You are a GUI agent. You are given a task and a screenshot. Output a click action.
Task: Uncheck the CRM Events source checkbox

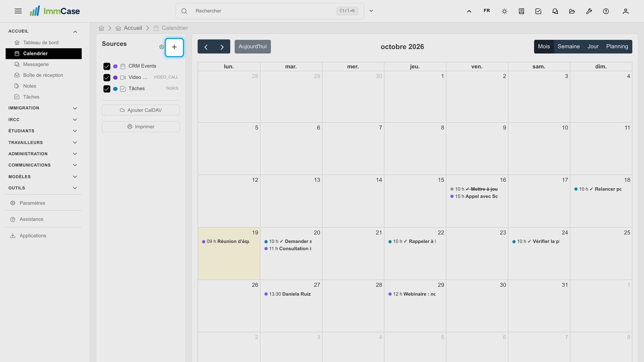click(107, 66)
